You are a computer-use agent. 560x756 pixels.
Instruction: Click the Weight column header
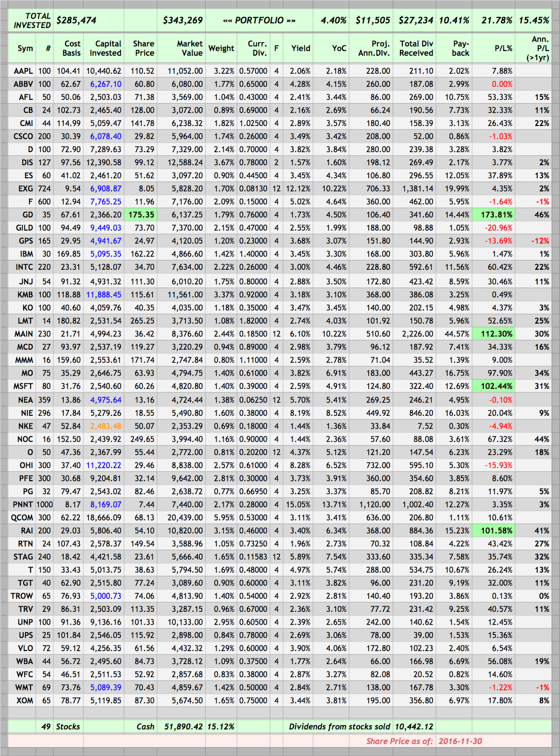pos(221,48)
